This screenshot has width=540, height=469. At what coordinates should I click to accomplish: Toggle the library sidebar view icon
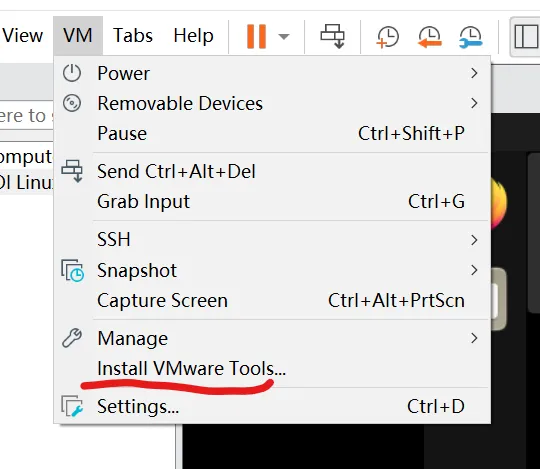[x=526, y=37]
